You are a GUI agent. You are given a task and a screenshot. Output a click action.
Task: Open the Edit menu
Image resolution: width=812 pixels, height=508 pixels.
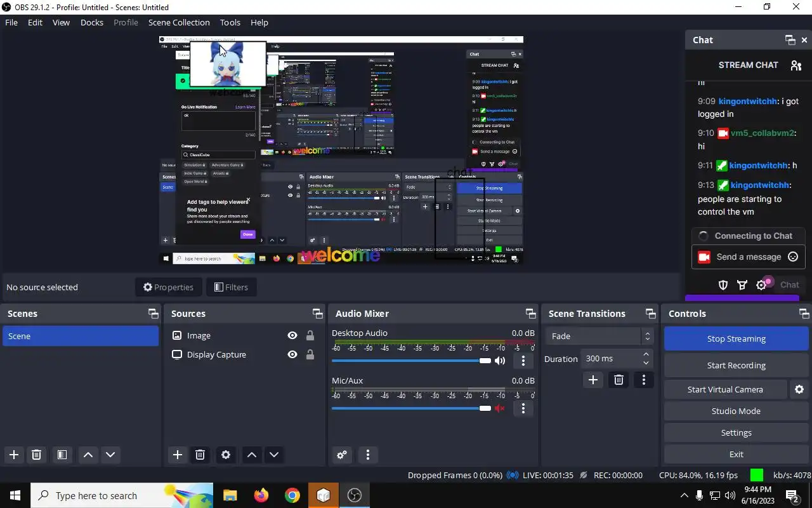[35, 22]
